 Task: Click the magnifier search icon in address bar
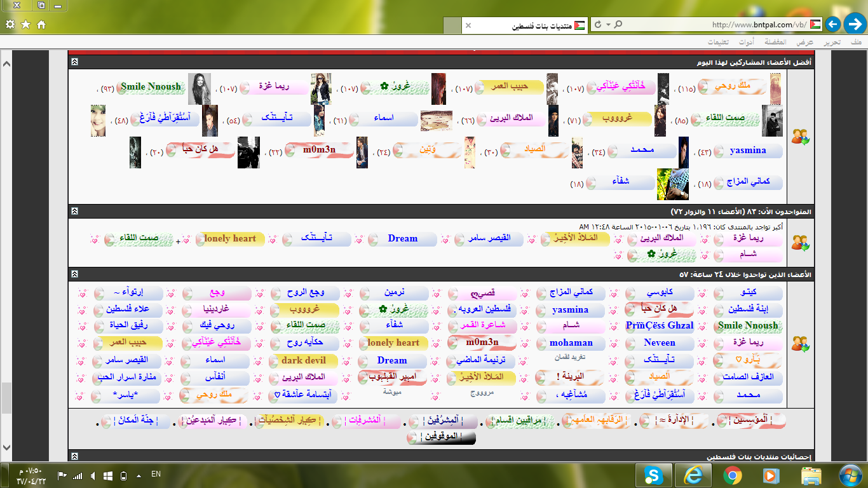tap(618, 25)
